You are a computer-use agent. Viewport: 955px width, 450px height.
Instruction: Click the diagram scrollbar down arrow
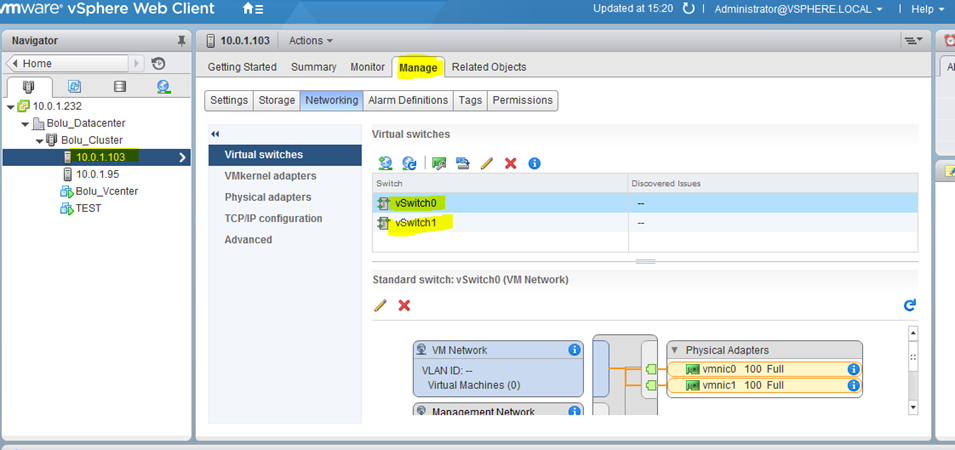pyautogui.click(x=912, y=406)
